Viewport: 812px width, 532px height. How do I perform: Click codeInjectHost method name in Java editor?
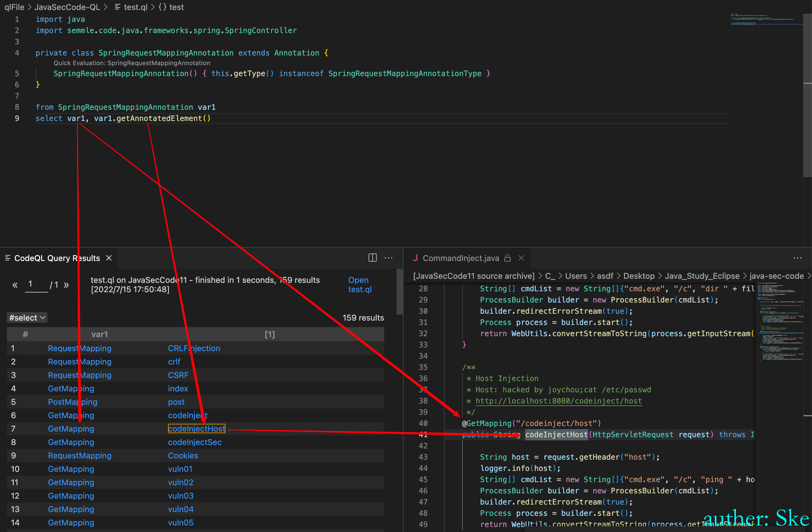click(x=557, y=434)
